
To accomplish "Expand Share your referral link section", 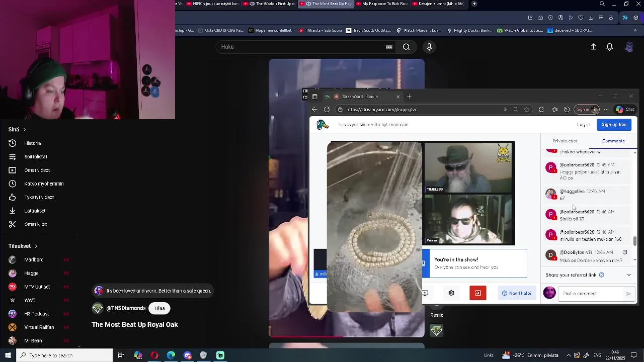I will tap(628, 275).
